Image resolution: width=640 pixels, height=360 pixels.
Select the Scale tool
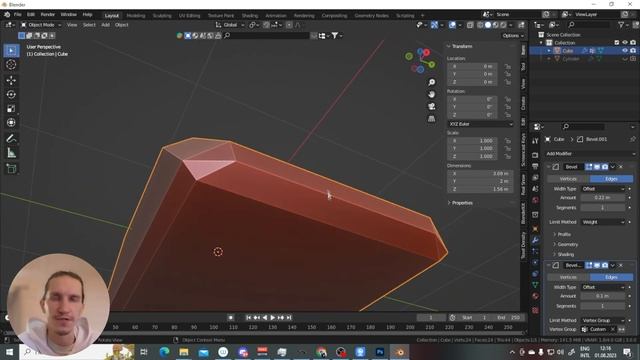click(x=11, y=109)
